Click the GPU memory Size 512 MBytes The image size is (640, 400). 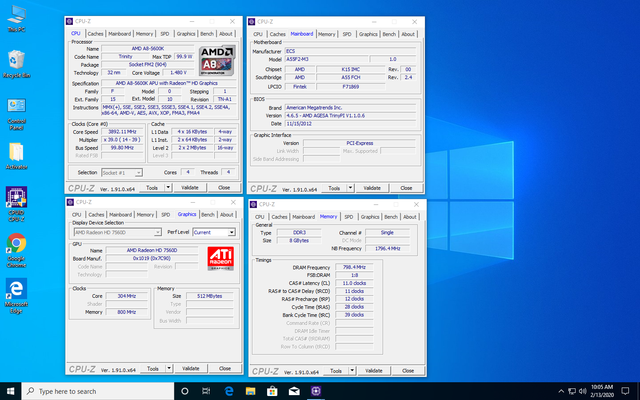point(209,296)
